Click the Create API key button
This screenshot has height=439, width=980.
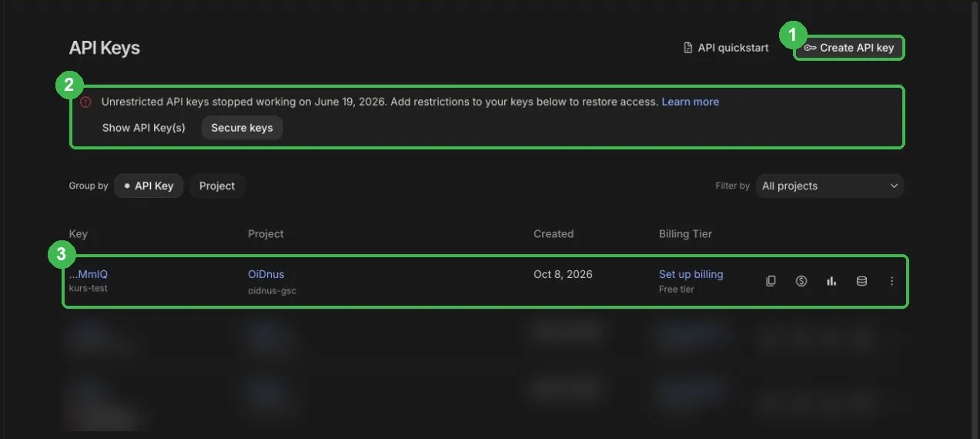[x=849, y=48]
